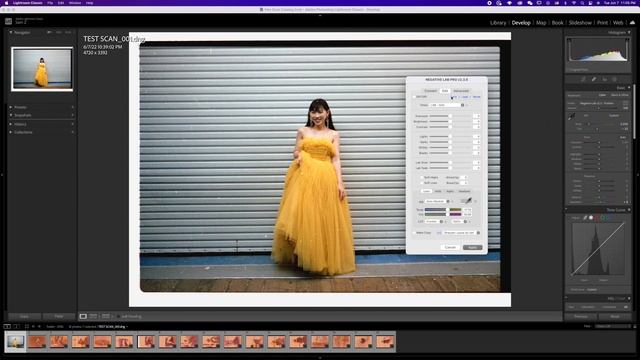Switch to the Print module
The image size is (640, 360).
(602, 23)
